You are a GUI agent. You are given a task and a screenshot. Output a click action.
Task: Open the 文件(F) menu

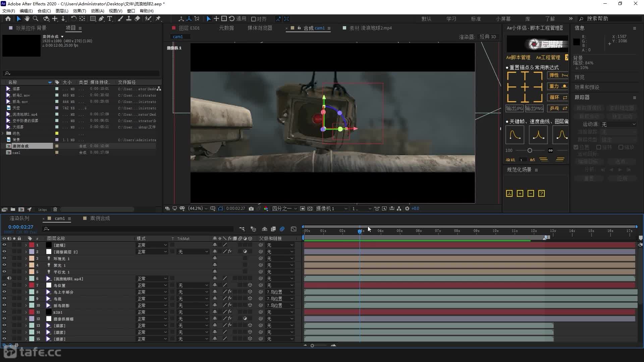9,11
